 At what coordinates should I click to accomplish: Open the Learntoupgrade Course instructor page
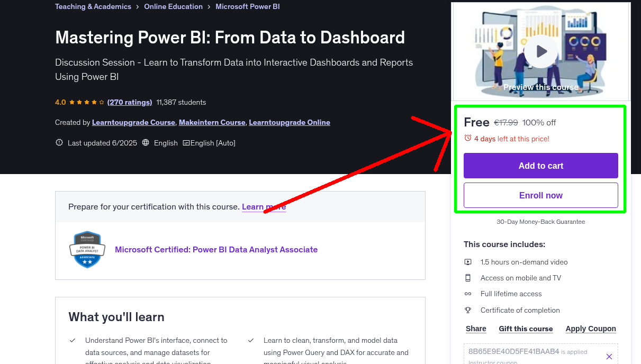coord(133,122)
